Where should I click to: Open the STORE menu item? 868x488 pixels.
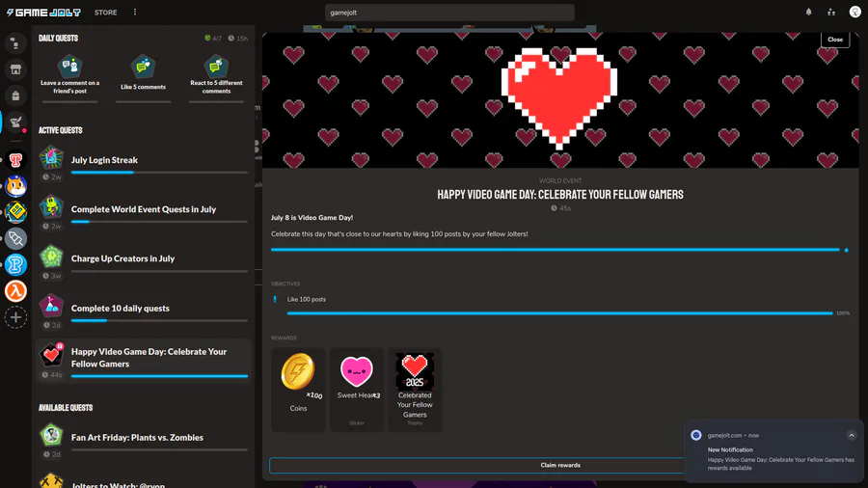pyautogui.click(x=105, y=13)
